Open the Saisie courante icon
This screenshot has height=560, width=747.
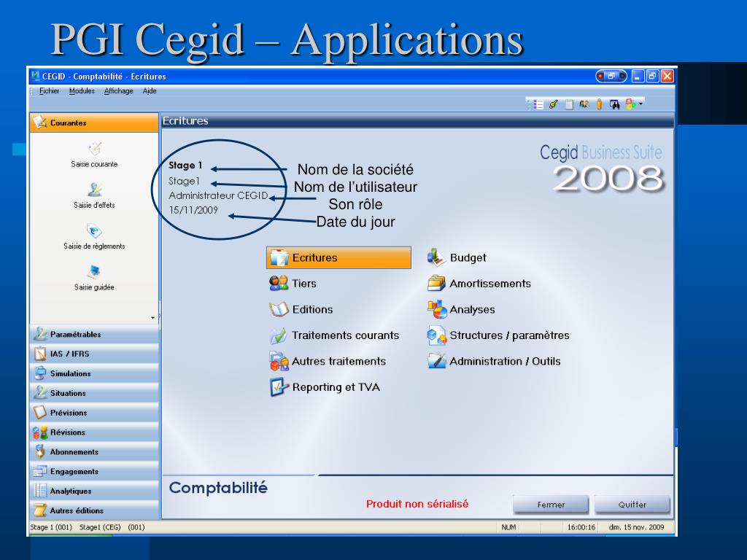pyautogui.click(x=94, y=149)
